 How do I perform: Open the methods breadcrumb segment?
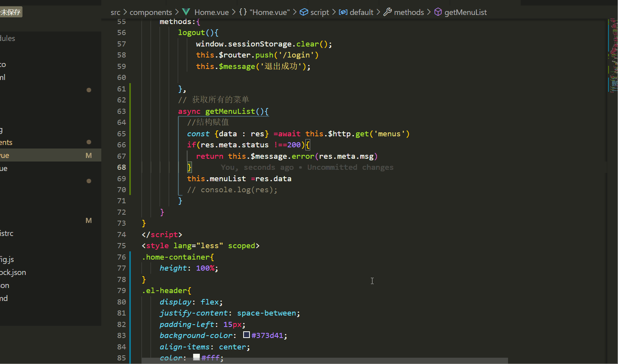click(409, 12)
